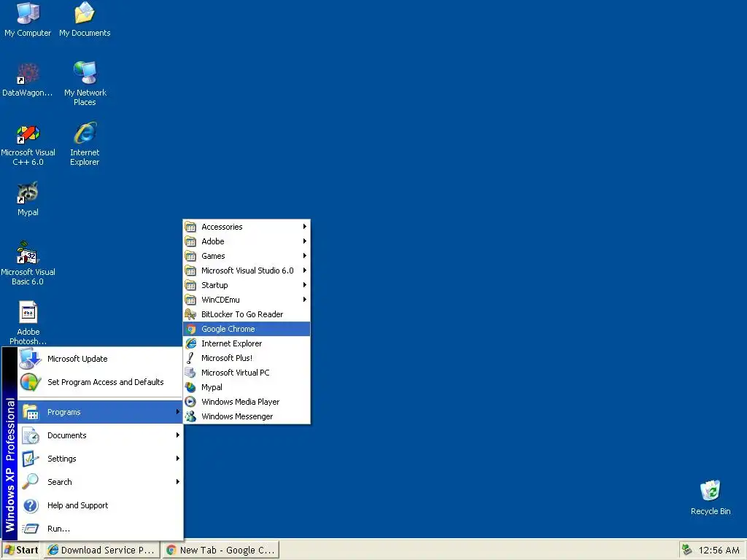Click the Internet Explorer icon in Programs menu

click(x=191, y=343)
